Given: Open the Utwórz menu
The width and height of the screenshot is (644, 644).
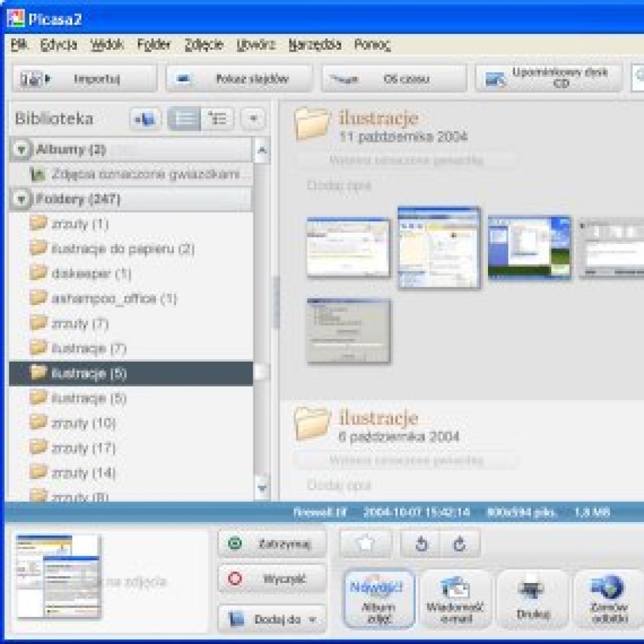Looking at the screenshot, I should (x=256, y=45).
